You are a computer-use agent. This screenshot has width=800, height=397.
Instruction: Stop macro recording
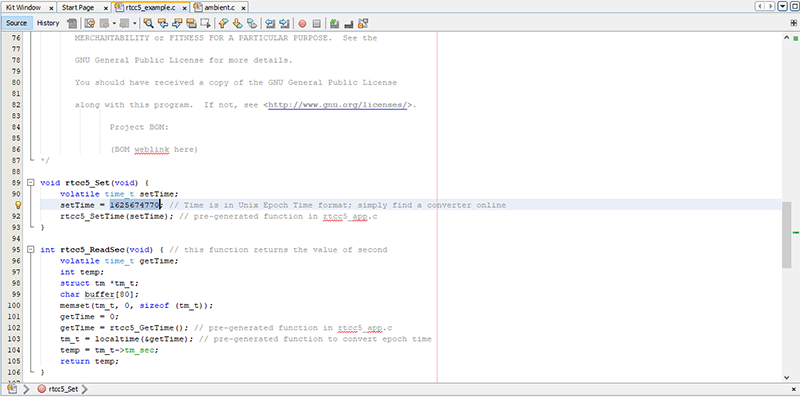(x=316, y=23)
